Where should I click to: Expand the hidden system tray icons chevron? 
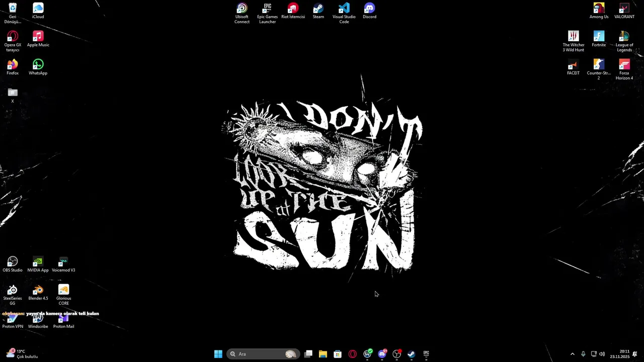572,354
